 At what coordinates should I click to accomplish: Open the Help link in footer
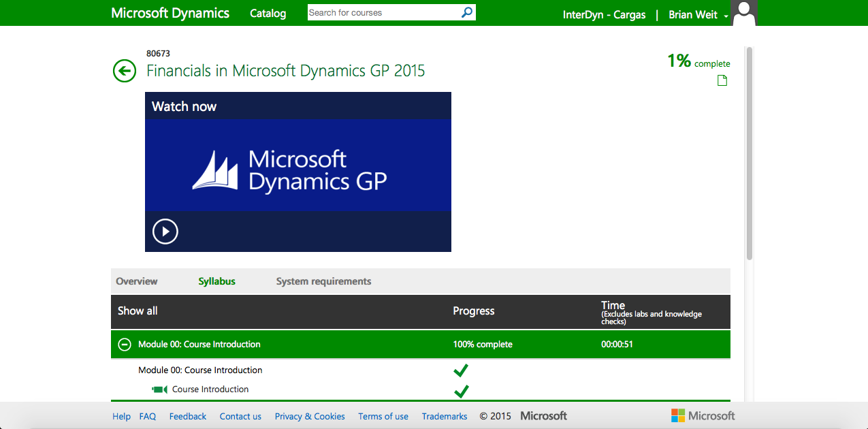(121, 417)
